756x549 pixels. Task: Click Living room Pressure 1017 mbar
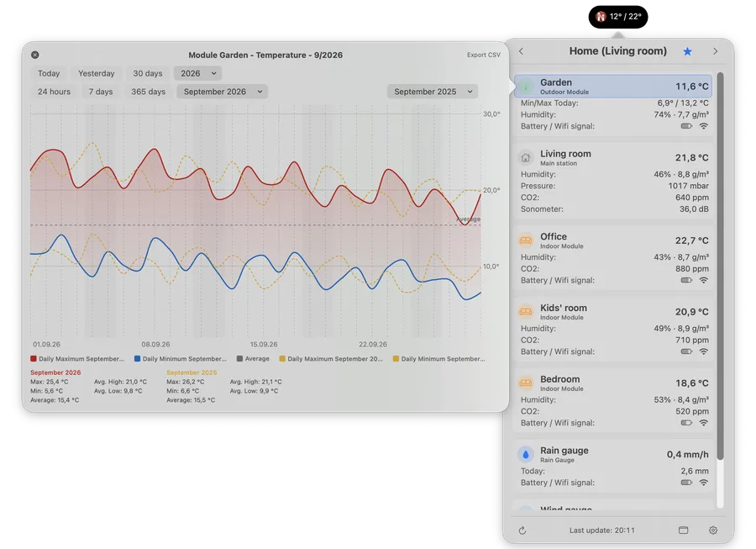click(688, 186)
